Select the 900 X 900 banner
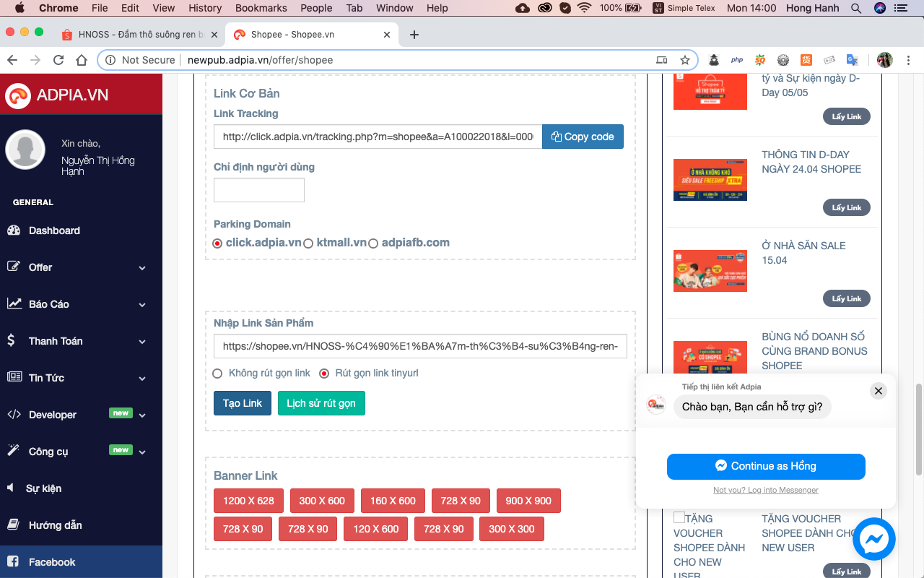The height and width of the screenshot is (578, 924). pos(528,501)
